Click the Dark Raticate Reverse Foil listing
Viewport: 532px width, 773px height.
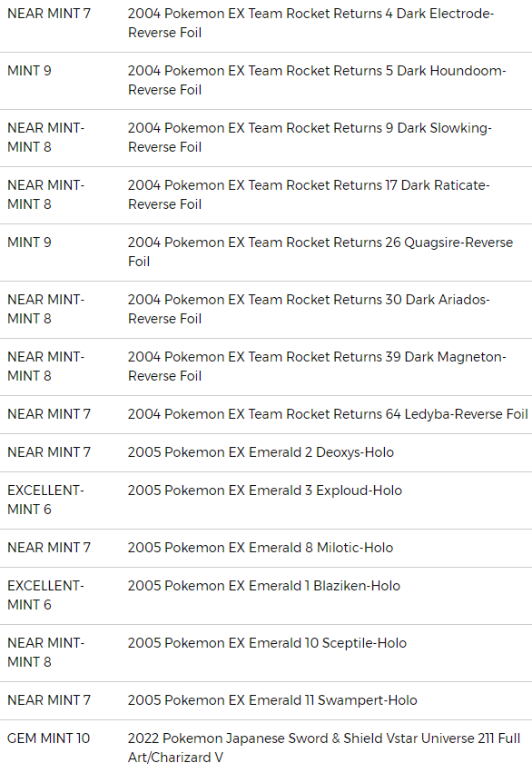(x=266, y=195)
